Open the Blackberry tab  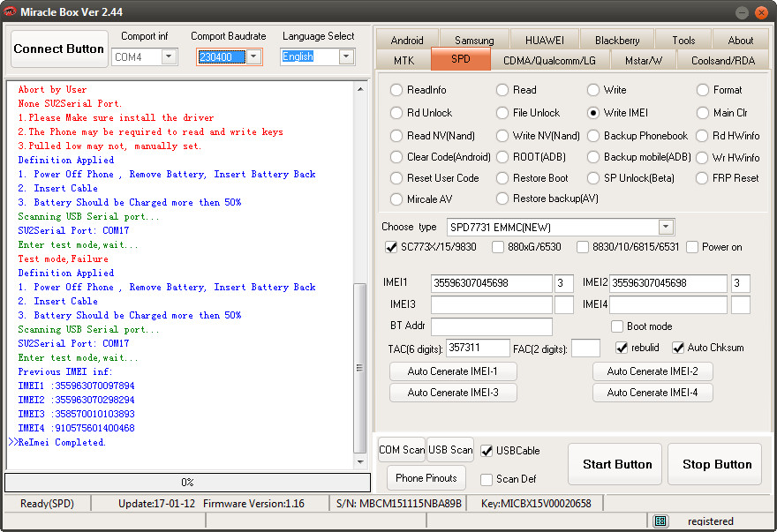(617, 40)
